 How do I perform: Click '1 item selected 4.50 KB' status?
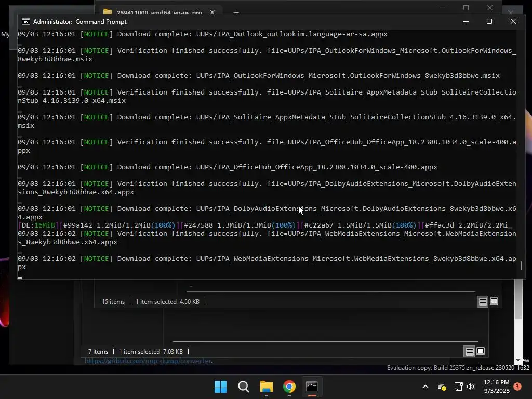coord(168,302)
